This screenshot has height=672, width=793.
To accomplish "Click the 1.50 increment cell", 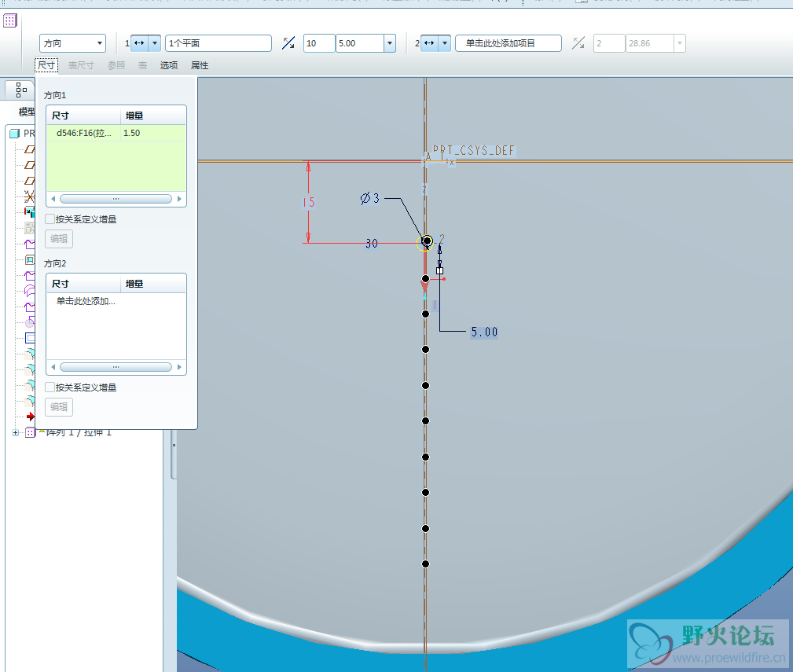I will point(153,133).
